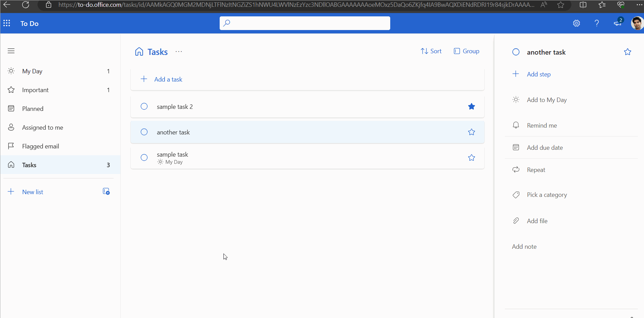Mark another task as important with its star
The width and height of the screenshot is (644, 318).
pyautogui.click(x=471, y=132)
